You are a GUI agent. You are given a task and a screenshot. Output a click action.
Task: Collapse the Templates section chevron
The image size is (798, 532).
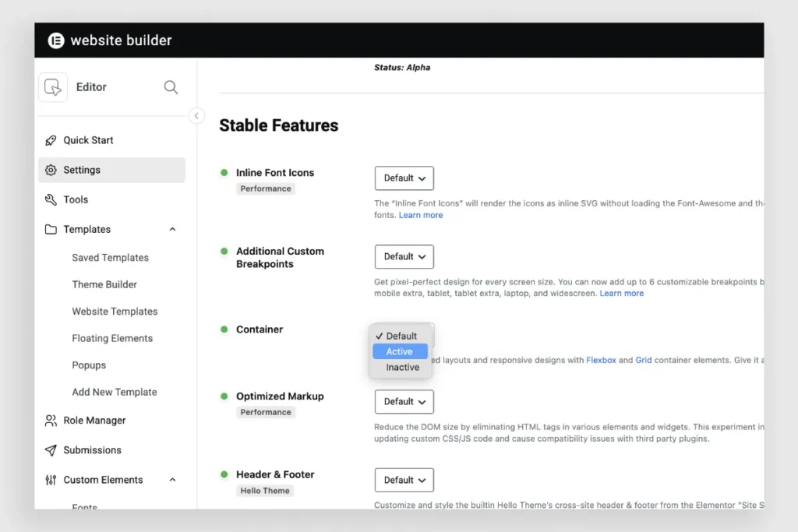pyautogui.click(x=172, y=229)
